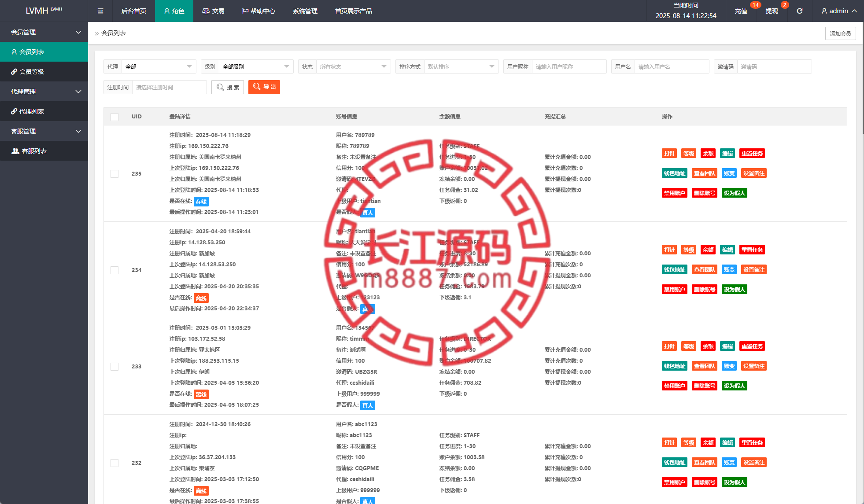The height and width of the screenshot is (504, 864).
Task: Toggle the sidebar collapse hamburger icon
Action: coord(100,11)
